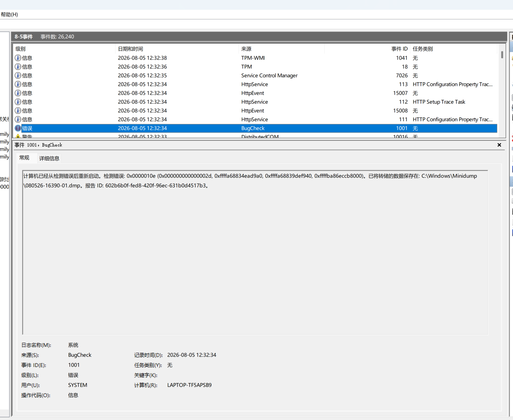The image size is (513, 420).
Task: Switch to the 详细信息 tab
Action: pyautogui.click(x=49, y=158)
